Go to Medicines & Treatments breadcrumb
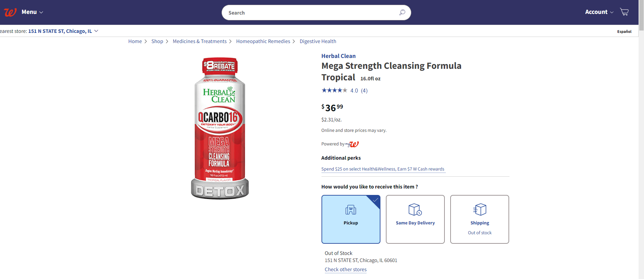This screenshot has height=279, width=644. pos(200,41)
